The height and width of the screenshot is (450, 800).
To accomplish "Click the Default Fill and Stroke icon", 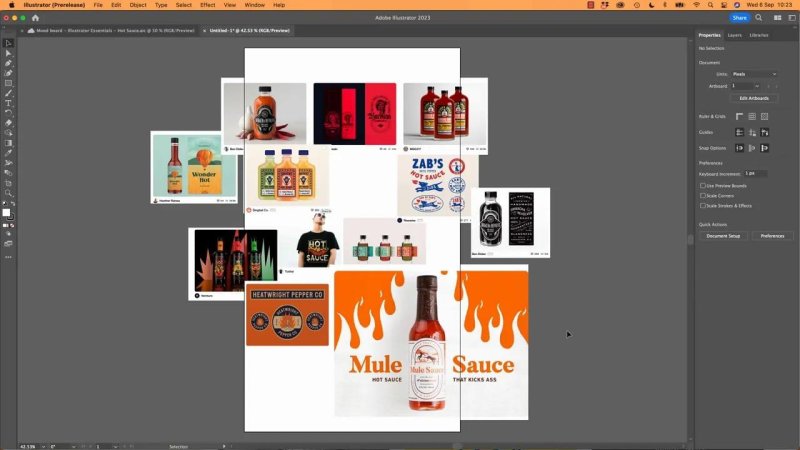I will point(5,204).
